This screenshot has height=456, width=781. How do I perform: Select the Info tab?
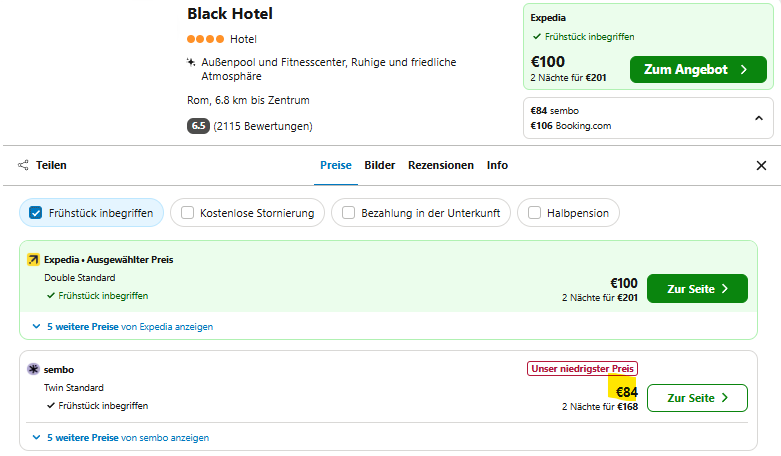click(497, 165)
